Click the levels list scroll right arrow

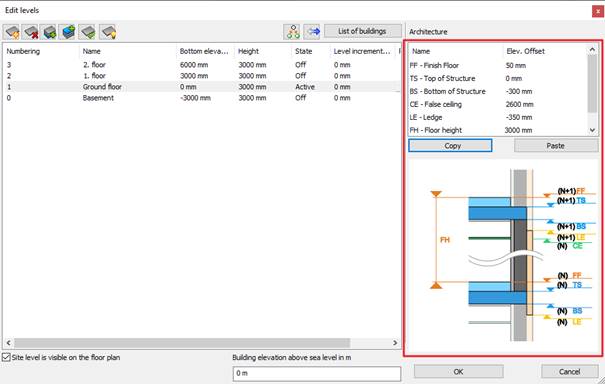[x=395, y=343]
